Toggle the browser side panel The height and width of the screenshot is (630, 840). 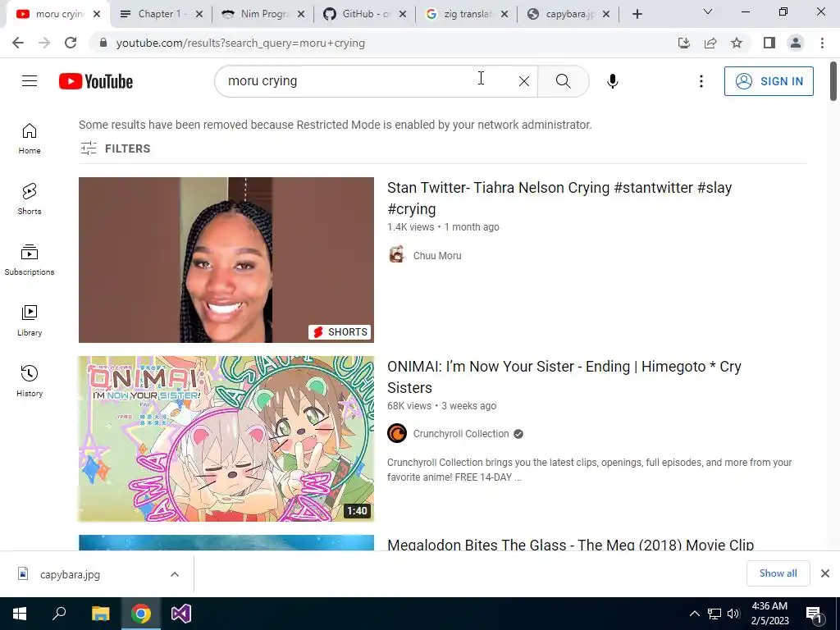pyautogui.click(x=769, y=43)
